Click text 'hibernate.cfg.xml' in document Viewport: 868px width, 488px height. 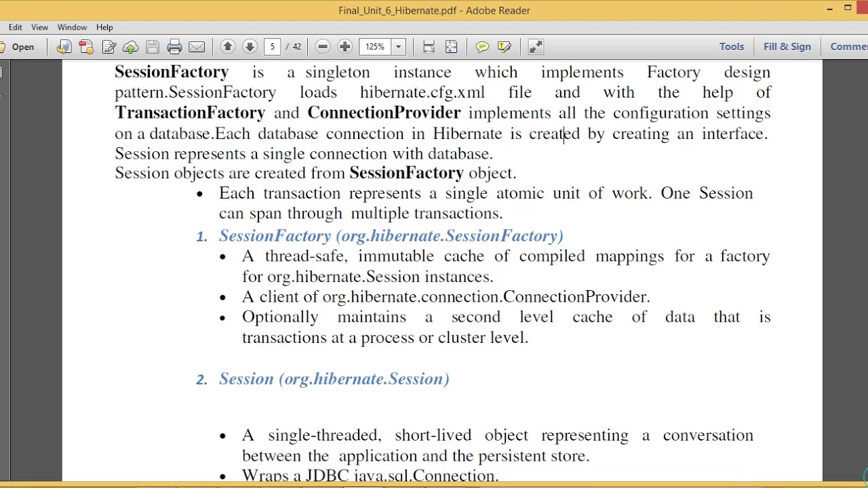click(x=422, y=92)
